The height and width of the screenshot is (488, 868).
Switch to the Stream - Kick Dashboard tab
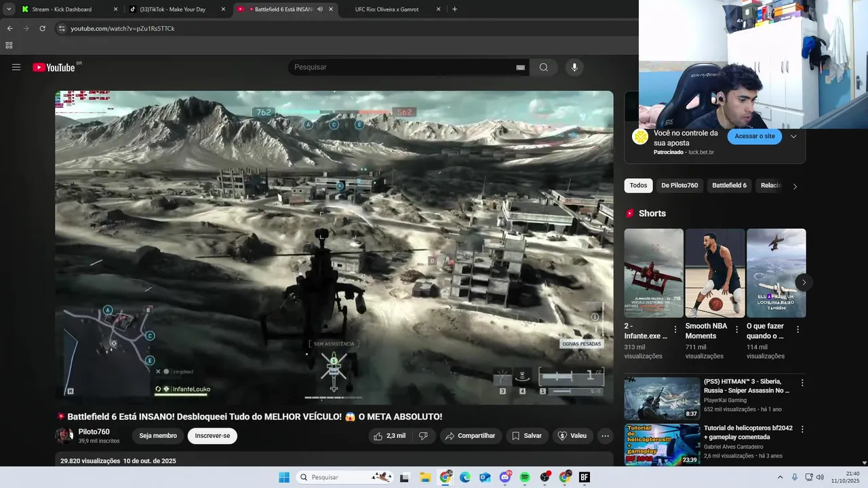tap(67, 9)
